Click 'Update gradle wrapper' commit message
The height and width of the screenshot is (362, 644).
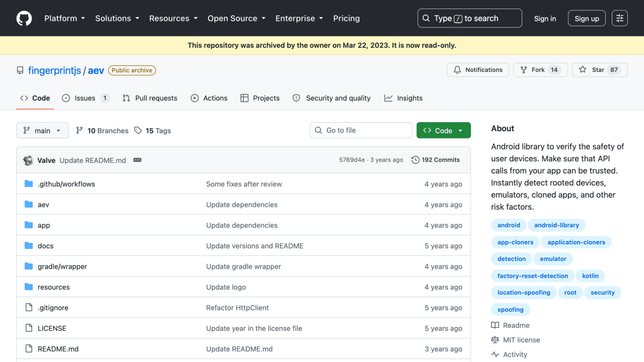click(244, 267)
